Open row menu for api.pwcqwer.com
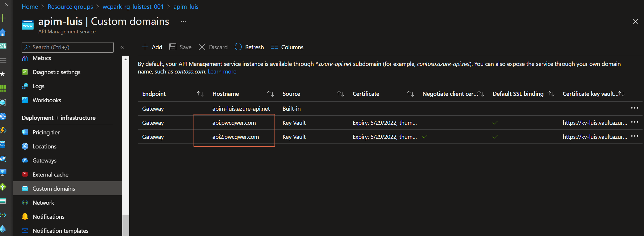The height and width of the screenshot is (236, 644). tap(634, 122)
